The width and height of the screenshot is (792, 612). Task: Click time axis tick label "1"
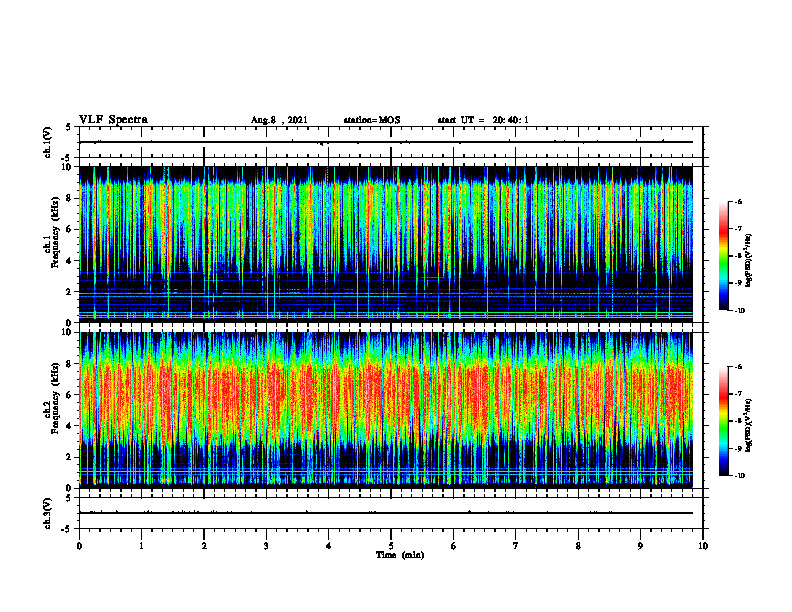pos(141,546)
